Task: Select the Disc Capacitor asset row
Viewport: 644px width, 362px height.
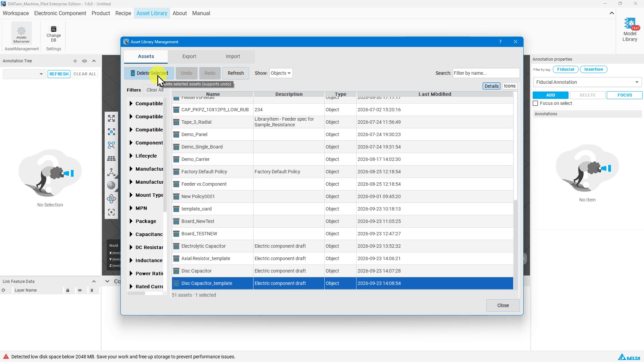Action: tap(342, 271)
